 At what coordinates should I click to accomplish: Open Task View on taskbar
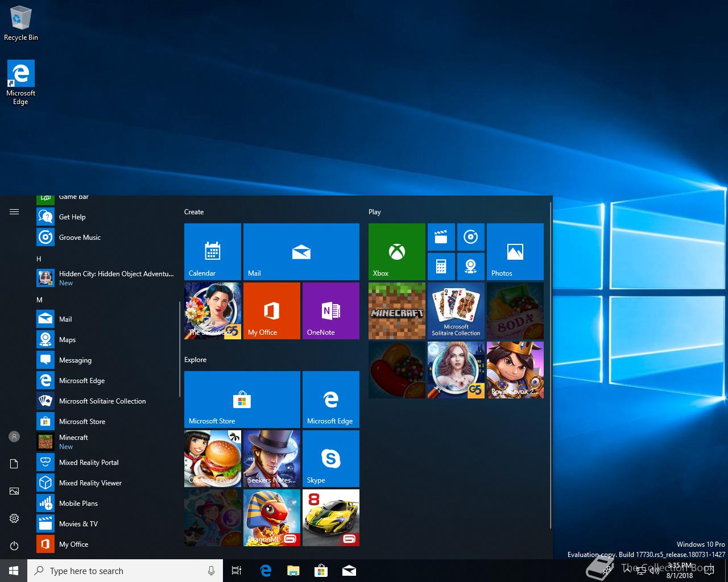click(x=237, y=571)
